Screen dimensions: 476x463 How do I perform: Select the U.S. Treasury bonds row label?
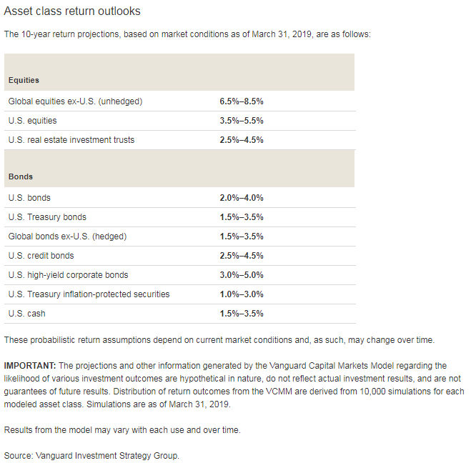coord(47,217)
